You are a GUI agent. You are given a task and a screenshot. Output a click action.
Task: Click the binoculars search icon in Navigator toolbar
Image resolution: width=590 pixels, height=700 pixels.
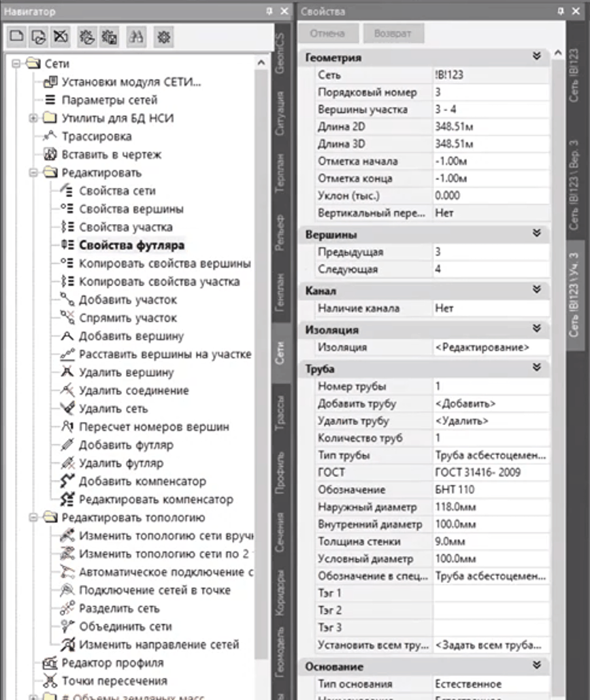click(136, 37)
